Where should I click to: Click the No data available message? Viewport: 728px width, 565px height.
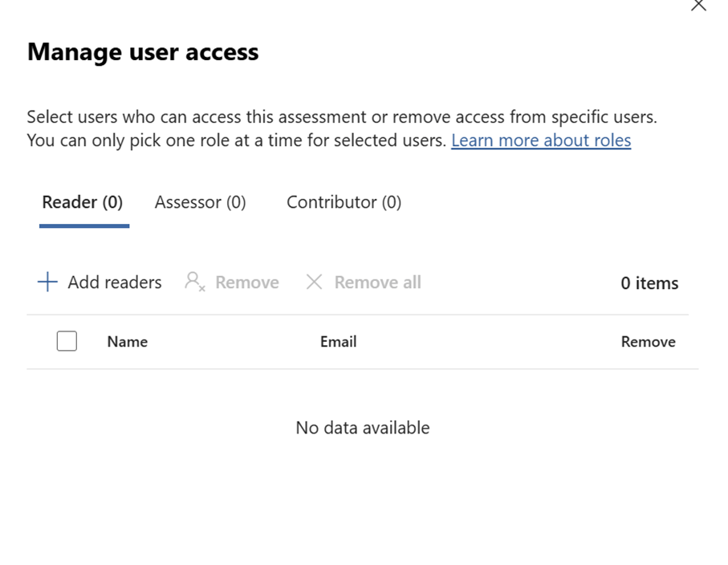[x=363, y=428]
